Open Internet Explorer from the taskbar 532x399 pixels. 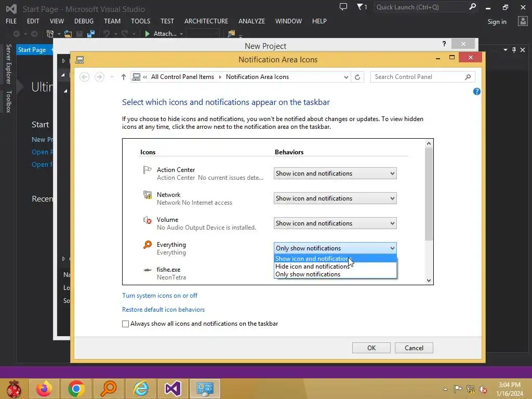point(141,389)
